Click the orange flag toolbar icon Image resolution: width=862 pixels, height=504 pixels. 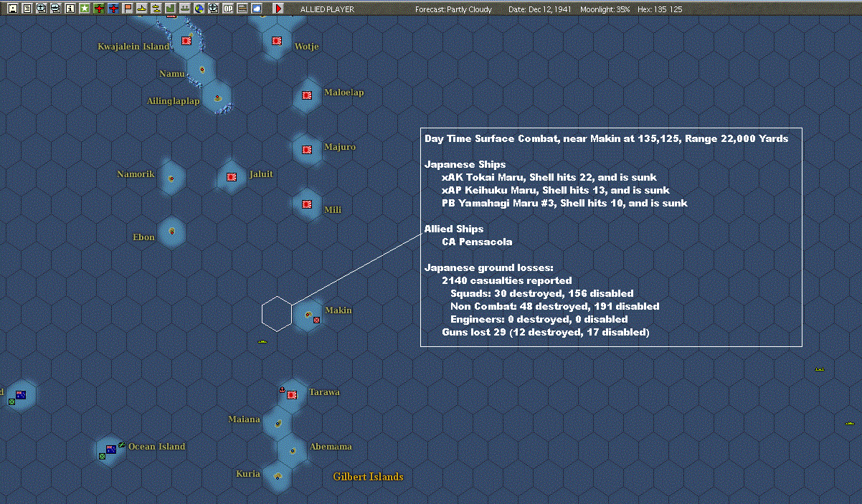128,9
